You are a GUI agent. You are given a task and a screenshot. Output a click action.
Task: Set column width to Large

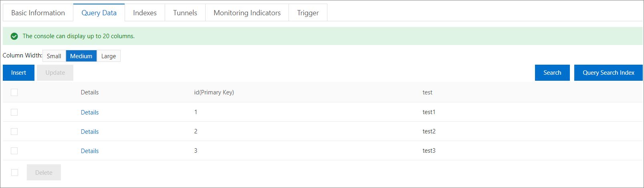[108, 56]
